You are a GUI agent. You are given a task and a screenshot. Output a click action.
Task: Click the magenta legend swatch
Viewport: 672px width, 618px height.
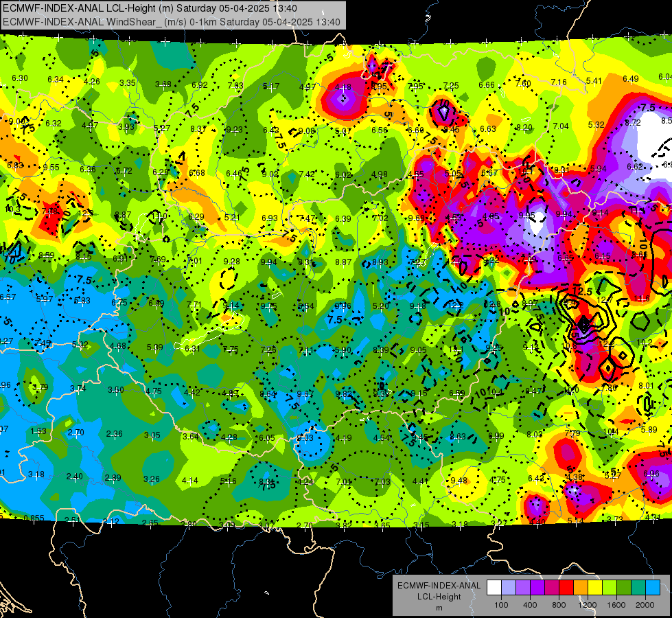coord(552,588)
